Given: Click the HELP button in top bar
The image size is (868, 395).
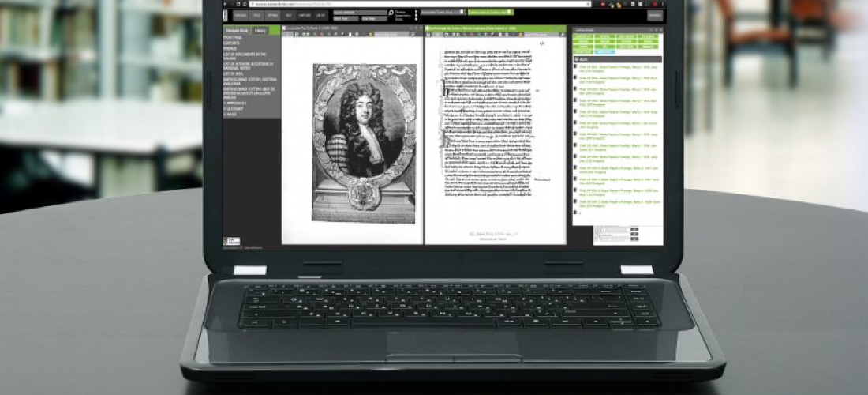Looking at the screenshot, I should 288,16.
